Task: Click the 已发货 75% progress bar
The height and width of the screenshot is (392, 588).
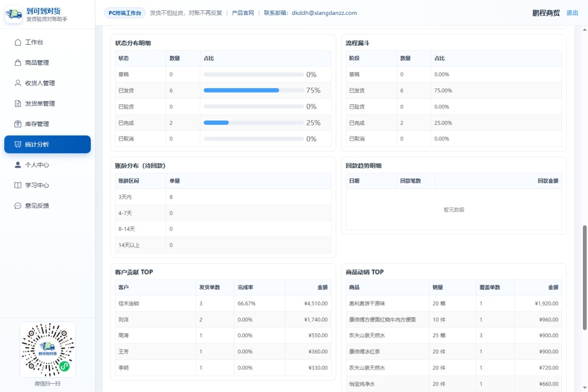Action: (x=254, y=90)
